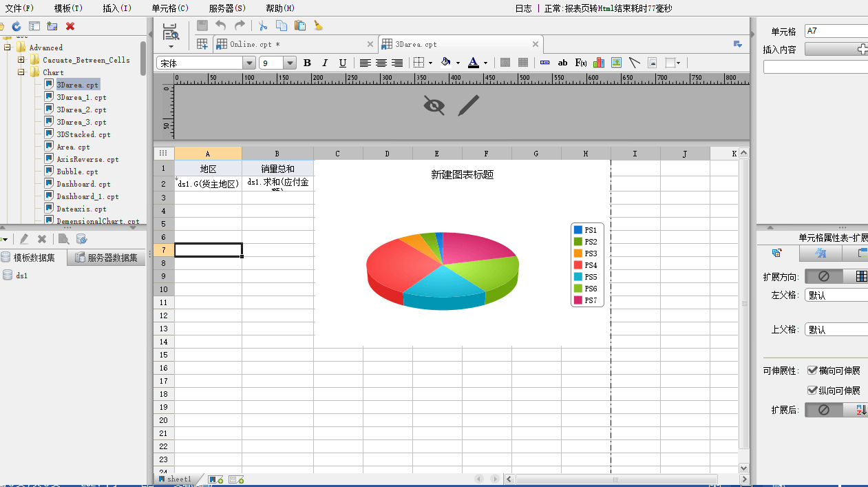
Task: Open the 服务器(S) menu
Action: tap(227, 8)
